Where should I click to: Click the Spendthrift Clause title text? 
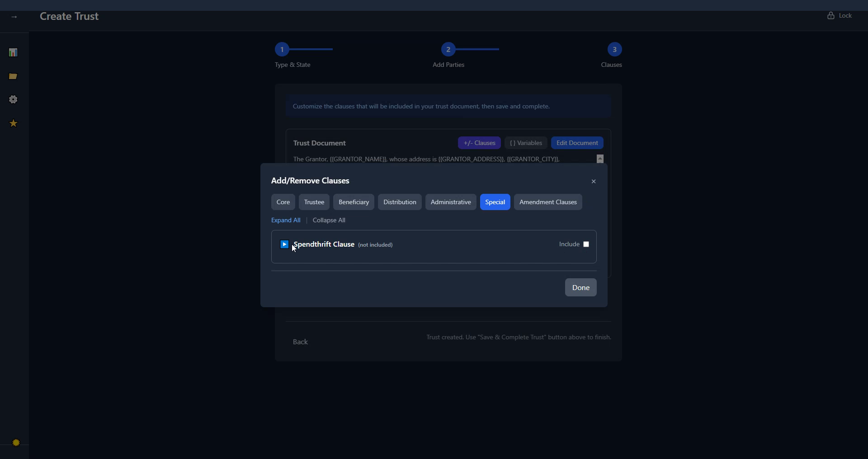tap(324, 244)
